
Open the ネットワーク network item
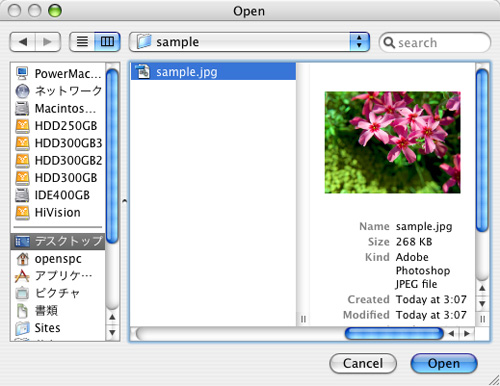tap(58, 91)
